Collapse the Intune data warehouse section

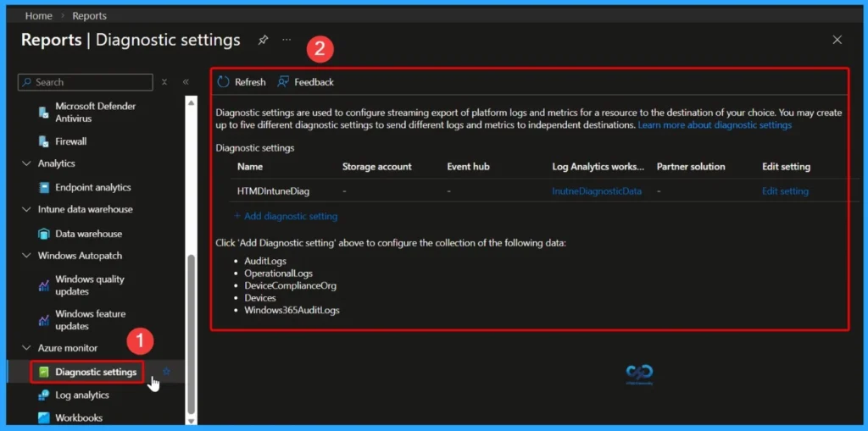(26, 210)
